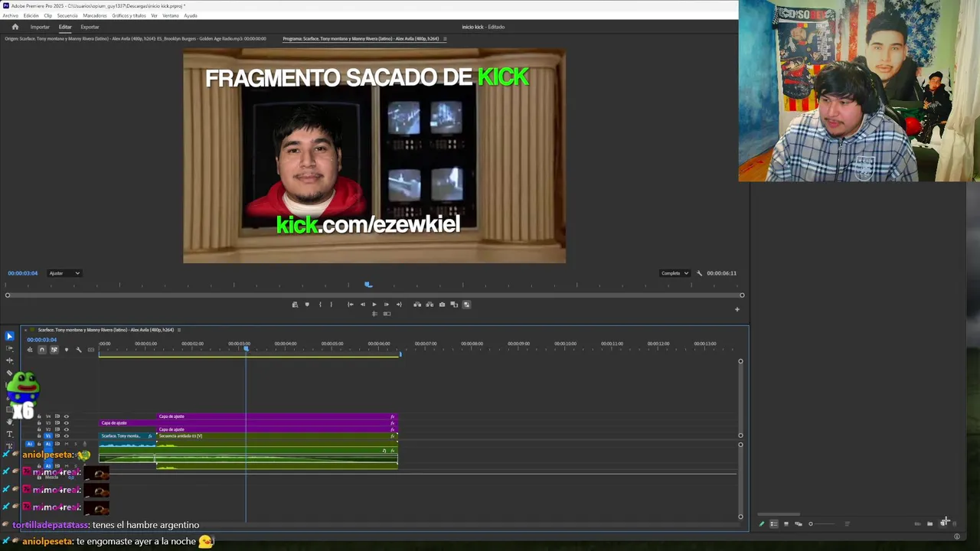Click the caption track options icon in timeline header
Viewport: 980px width, 551px height.
click(x=91, y=350)
